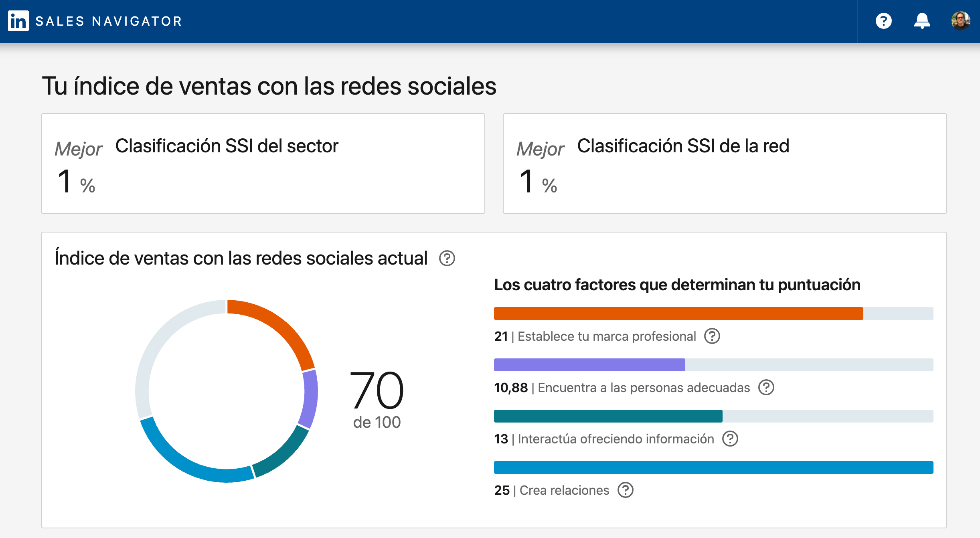Open the notifications bell
980x538 pixels.
[x=922, y=21]
